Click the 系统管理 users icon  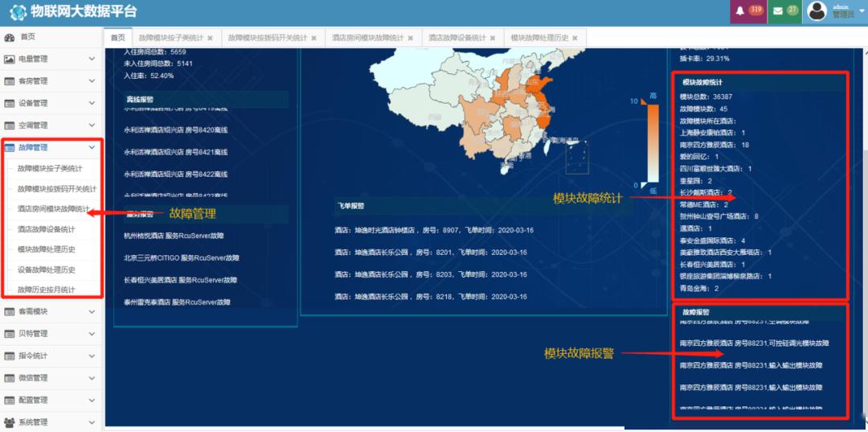(x=10, y=422)
